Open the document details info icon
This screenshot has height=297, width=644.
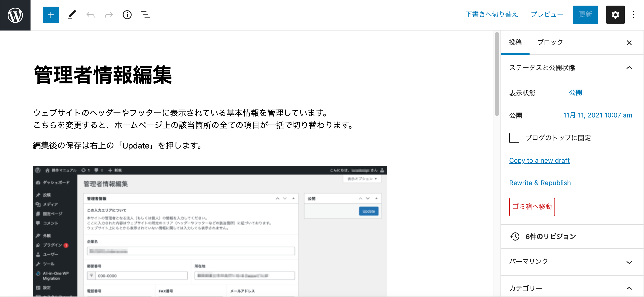tap(127, 15)
